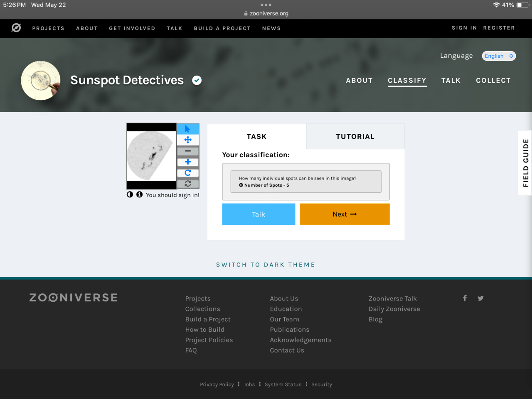Switch to dark theme
This screenshot has width=532, height=399.
click(x=266, y=265)
